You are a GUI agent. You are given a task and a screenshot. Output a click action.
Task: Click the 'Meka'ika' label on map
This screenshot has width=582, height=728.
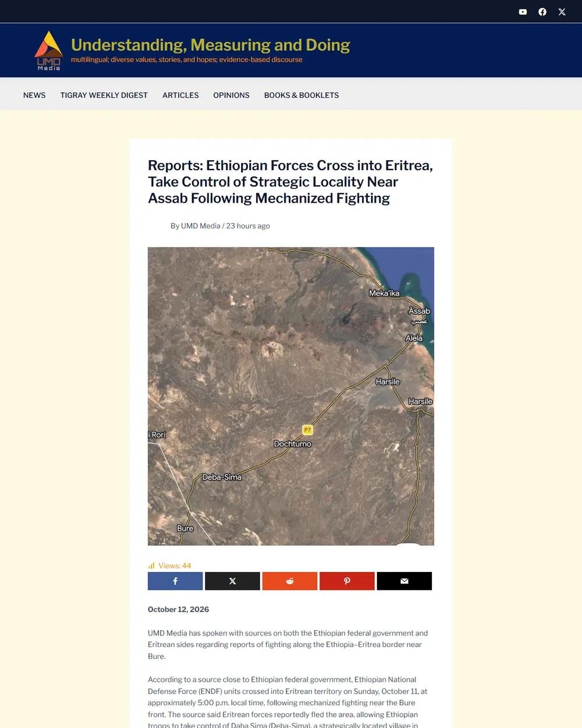[x=384, y=293]
